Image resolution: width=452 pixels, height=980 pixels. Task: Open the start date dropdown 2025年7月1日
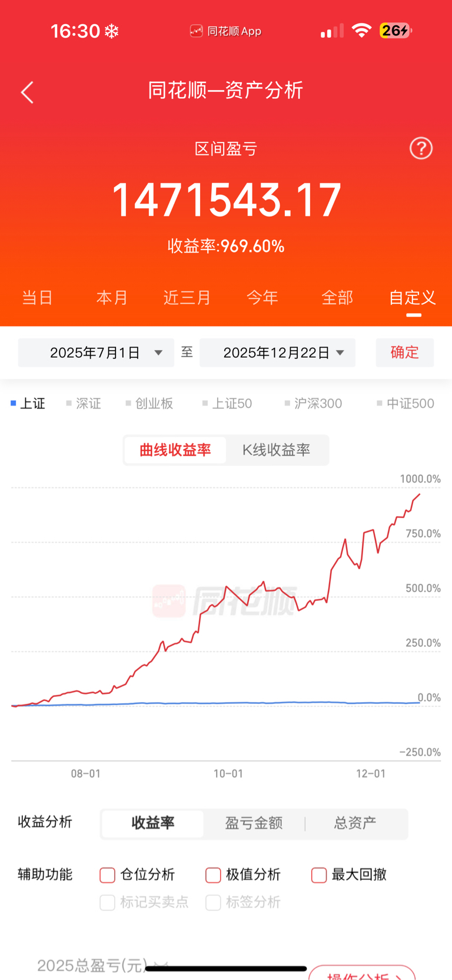[96, 353]
